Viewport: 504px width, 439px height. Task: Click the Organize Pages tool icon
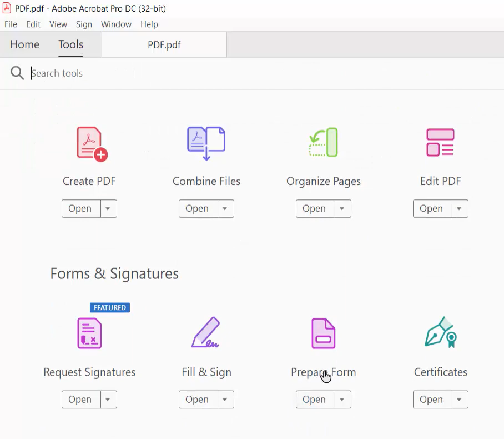tap(324, 142)
